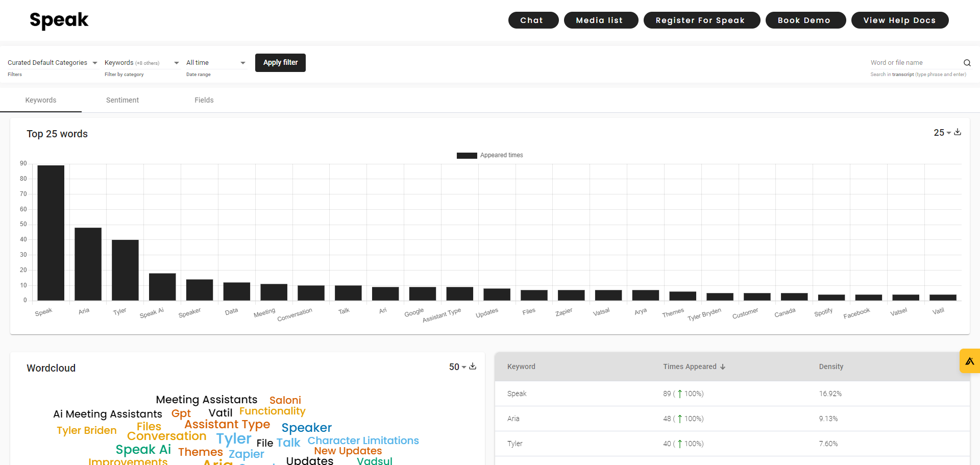Click Functionality in the wordcloud

(x=273, y=411)
